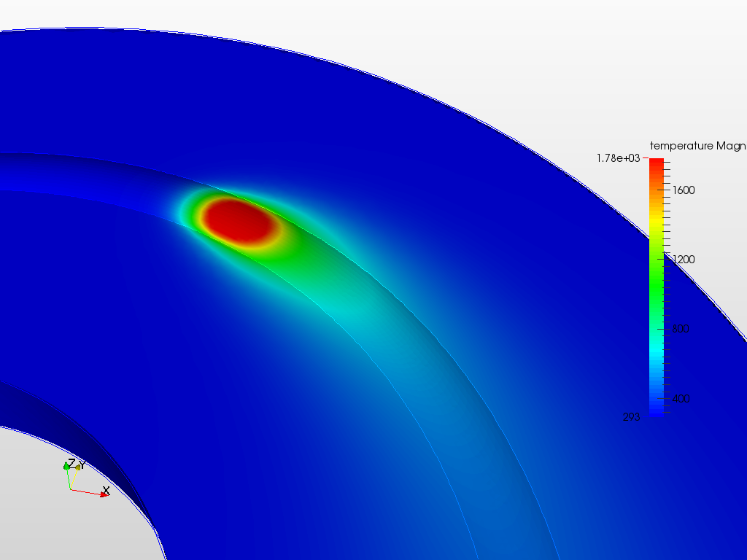Viewport: 747px width, 560px height.
Task: Select the legend title 'temperature Magn'
Action: click(x=697, y=145)
